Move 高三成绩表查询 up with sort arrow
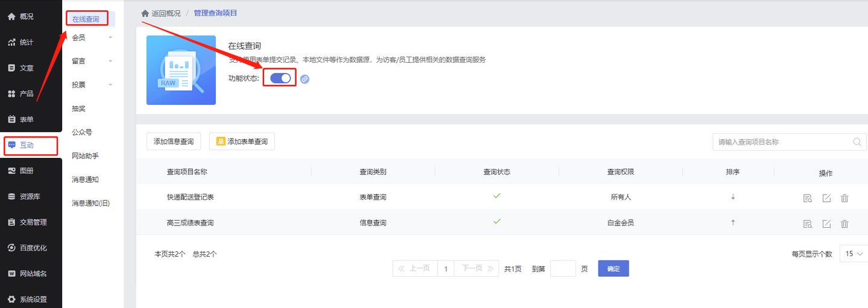The height and width of the screenshot is (308, 868). click(x=733, y=222)
